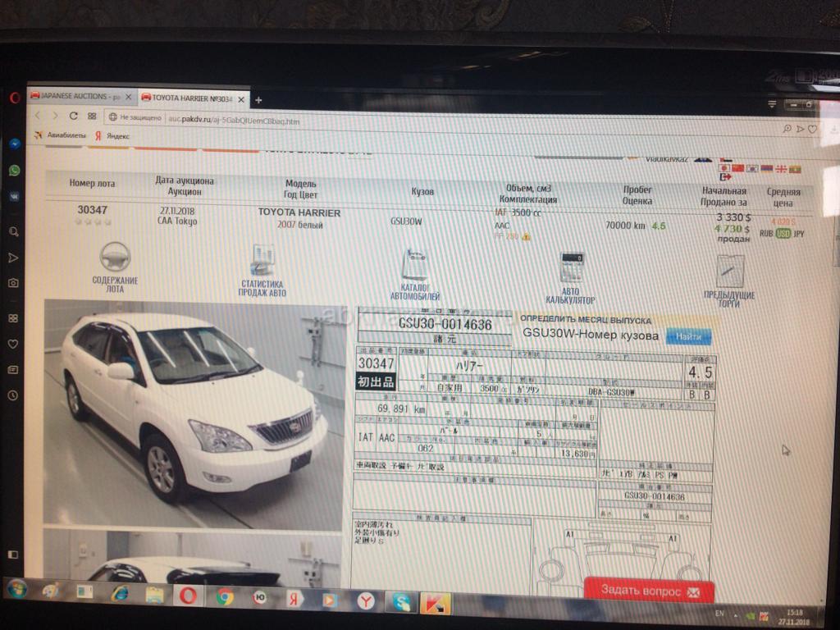Launch the Авто калькулятор icon
The image size is (840, 630).
571,268
